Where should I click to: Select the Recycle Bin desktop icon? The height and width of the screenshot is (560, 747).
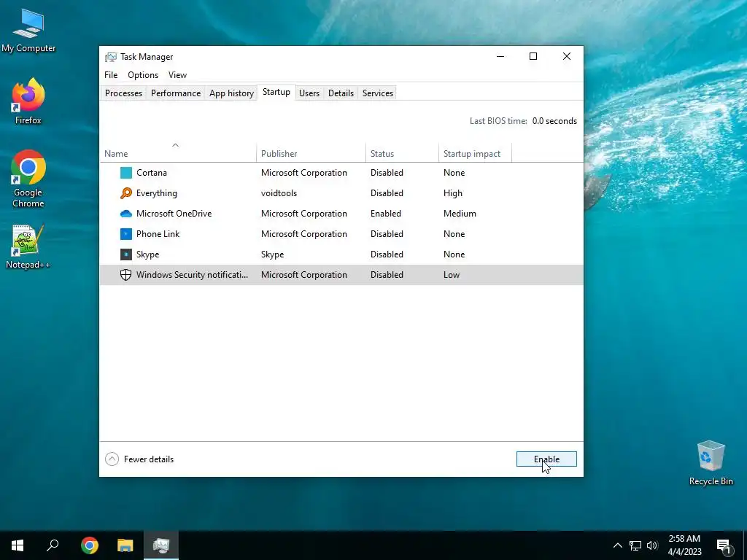pos(711,463)
